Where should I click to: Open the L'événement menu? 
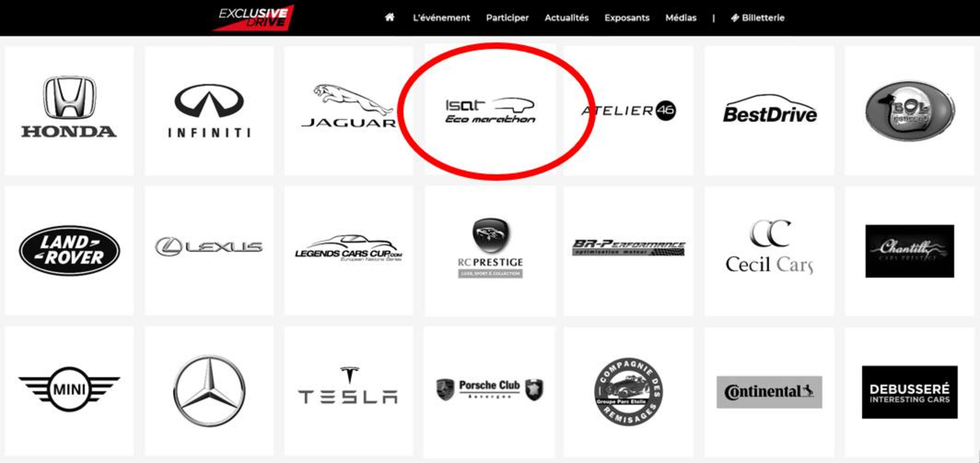[441, 18]
